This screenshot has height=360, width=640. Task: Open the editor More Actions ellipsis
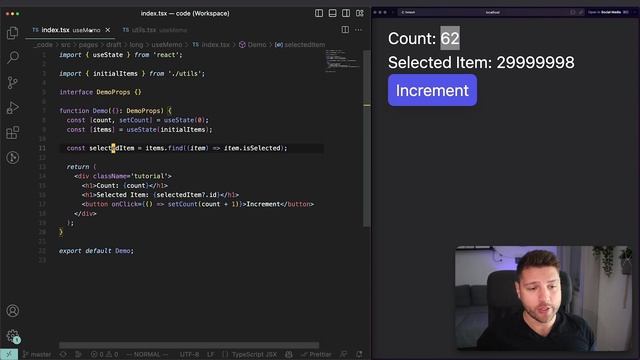tap(358, 29)
